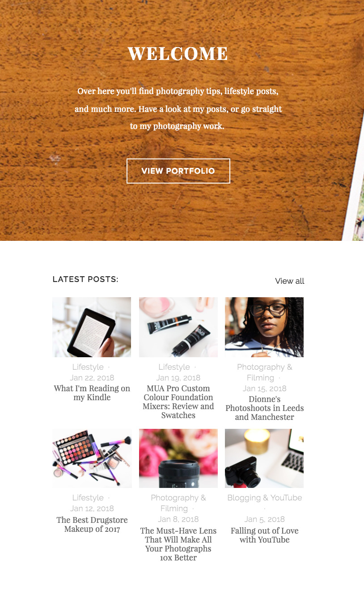Image resolution: width=364 pixels, height=590 pixels.
Task: Select Lifestyle category above foundation mixers post
Action: pyautogui.click(x=174, y=367)
